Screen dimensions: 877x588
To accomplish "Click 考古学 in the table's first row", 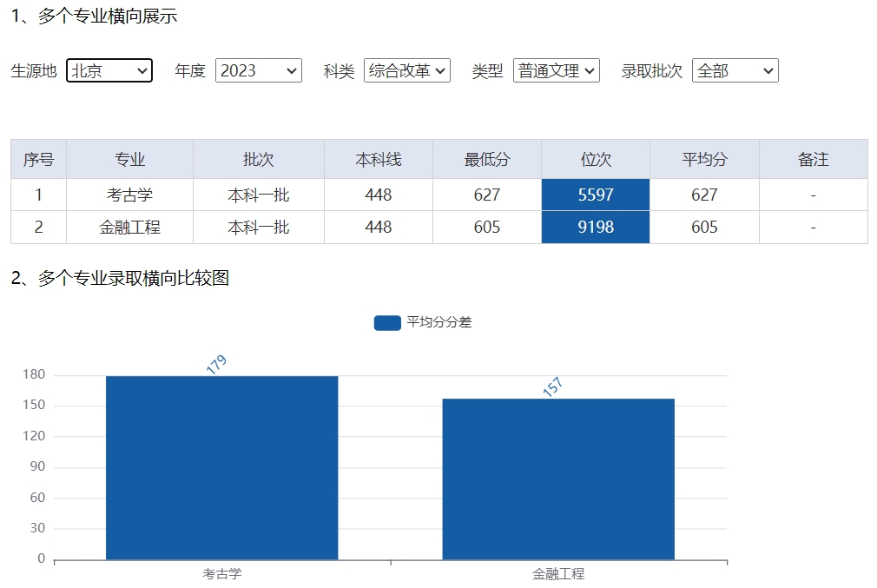I will pos(130,195).
